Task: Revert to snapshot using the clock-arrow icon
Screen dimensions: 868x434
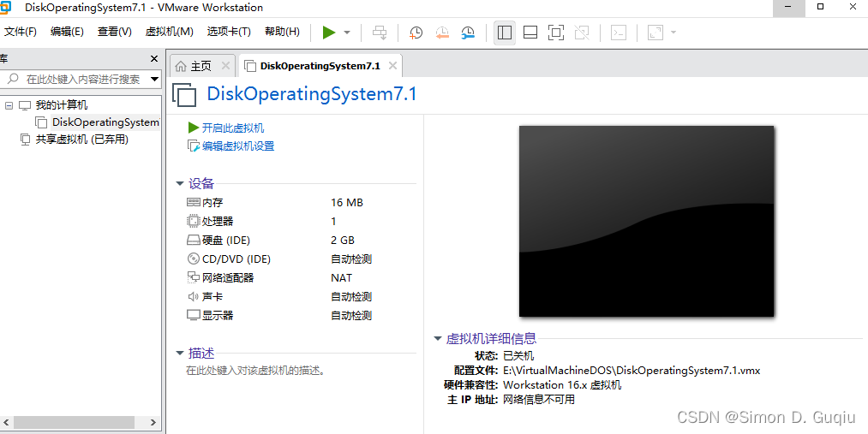Action: [x=442, y=33]
